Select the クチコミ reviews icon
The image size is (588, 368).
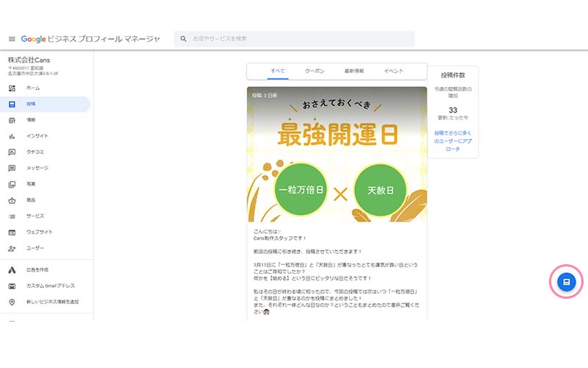(x=12, y=152)
